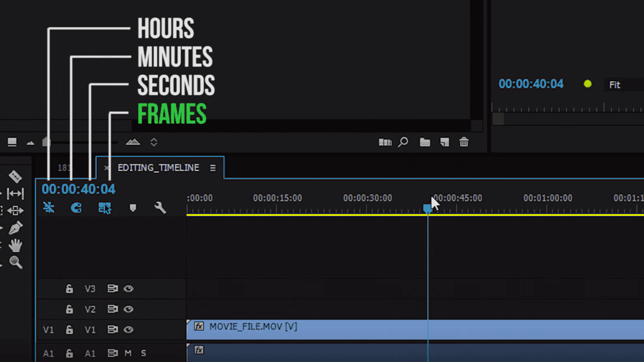
Task: Click the New Item icon
Action: point(444,142)
